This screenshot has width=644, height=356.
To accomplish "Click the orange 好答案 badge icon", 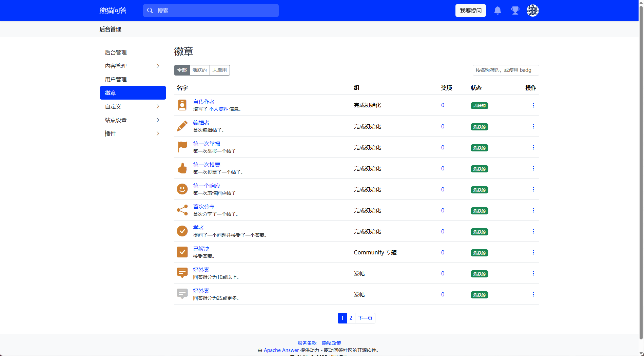I will [182, 273].
